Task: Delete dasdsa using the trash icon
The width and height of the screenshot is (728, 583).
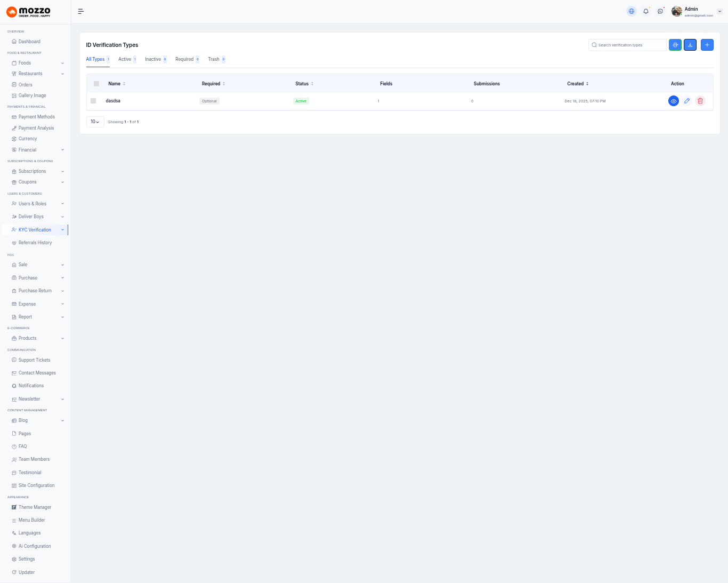Action: click(x=700, y=101)
